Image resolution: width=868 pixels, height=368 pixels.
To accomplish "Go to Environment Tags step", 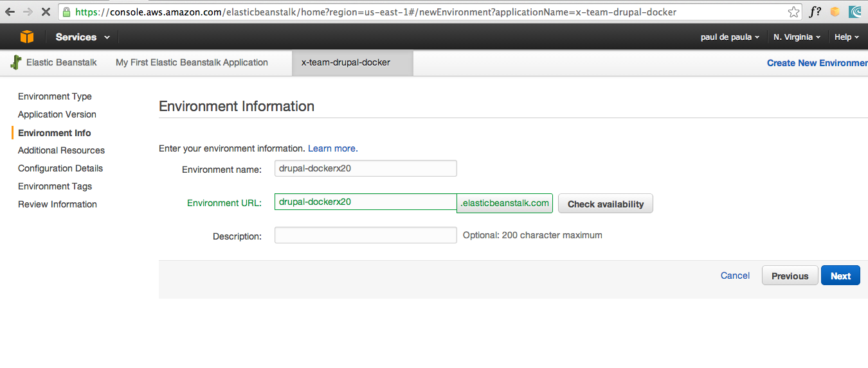I will click(x=55, y=186).
